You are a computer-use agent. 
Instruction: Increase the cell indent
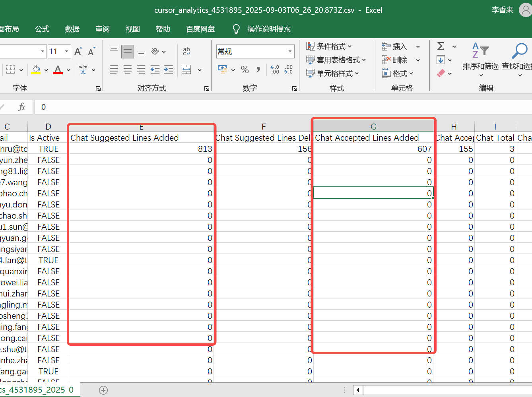(169, 70)
